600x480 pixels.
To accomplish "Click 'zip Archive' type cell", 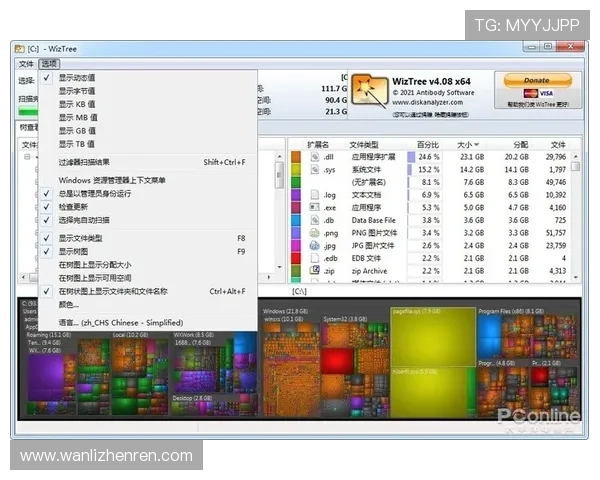I will click(369, 271).
